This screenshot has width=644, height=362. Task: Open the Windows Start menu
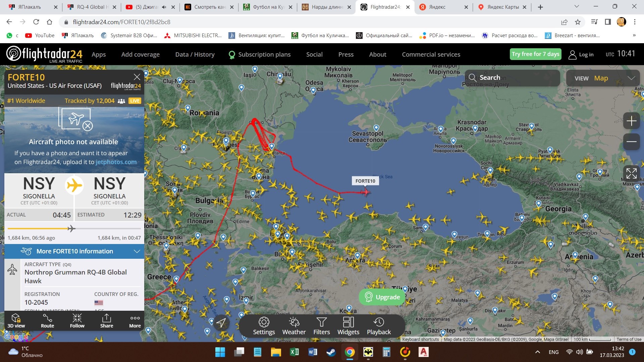click(x=220, y=352)
